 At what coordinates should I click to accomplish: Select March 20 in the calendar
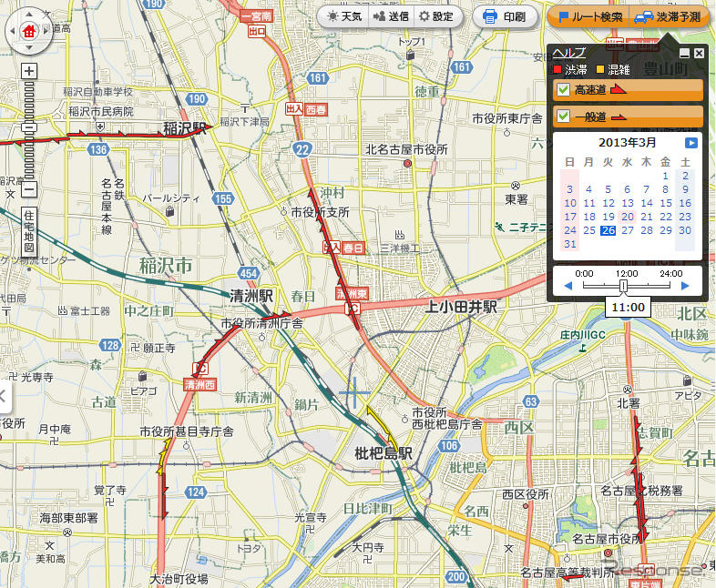628,217
